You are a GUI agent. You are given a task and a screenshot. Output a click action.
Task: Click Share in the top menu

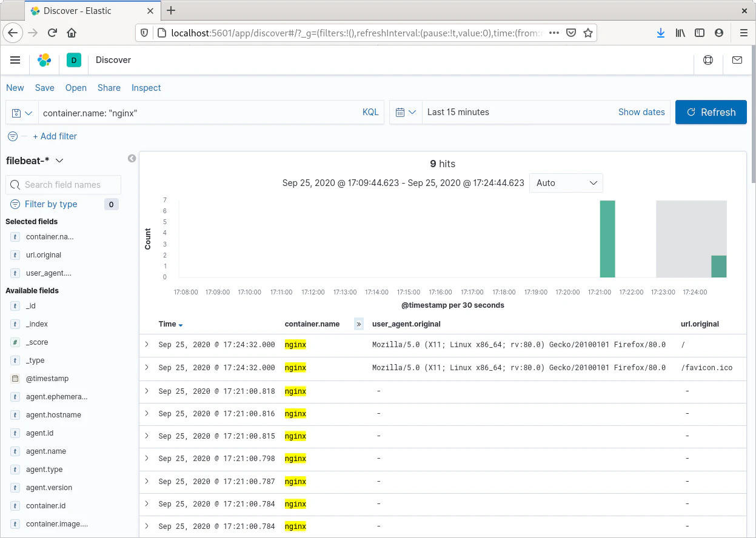pyautogui.click(x=109, y=88)
